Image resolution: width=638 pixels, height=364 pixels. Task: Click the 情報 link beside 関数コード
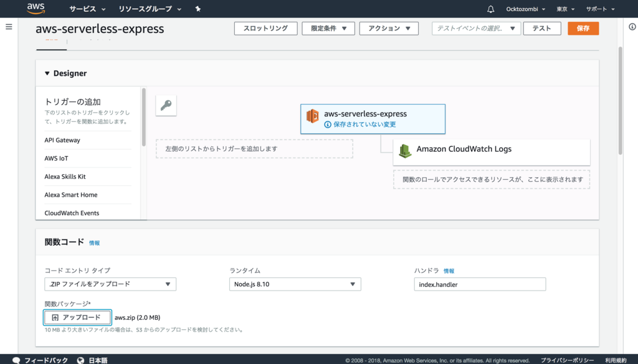tap(95, 243)
